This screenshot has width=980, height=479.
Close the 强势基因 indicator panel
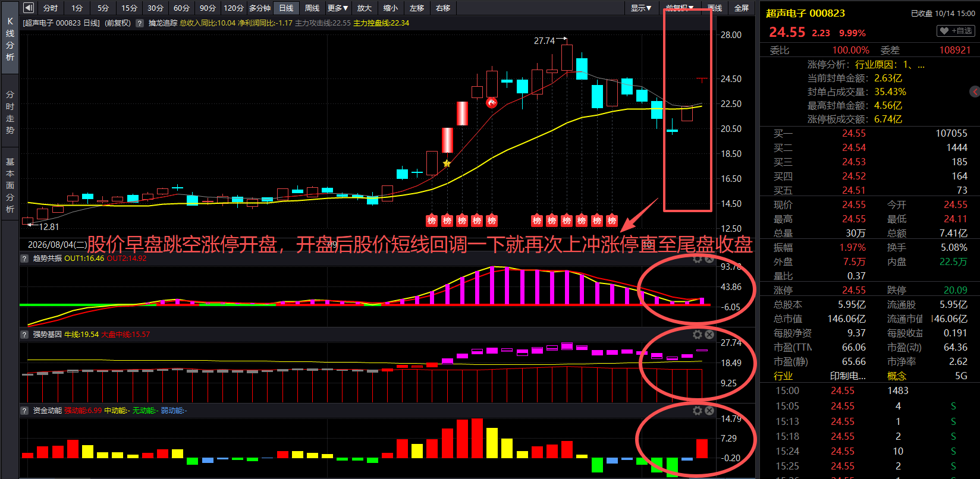click(709, 335)
